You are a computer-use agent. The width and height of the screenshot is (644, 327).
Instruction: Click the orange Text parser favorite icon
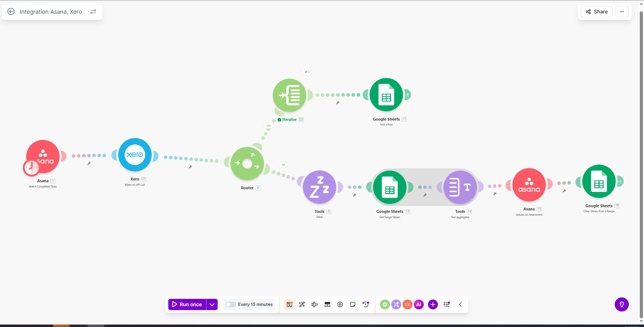pos(408,304)
